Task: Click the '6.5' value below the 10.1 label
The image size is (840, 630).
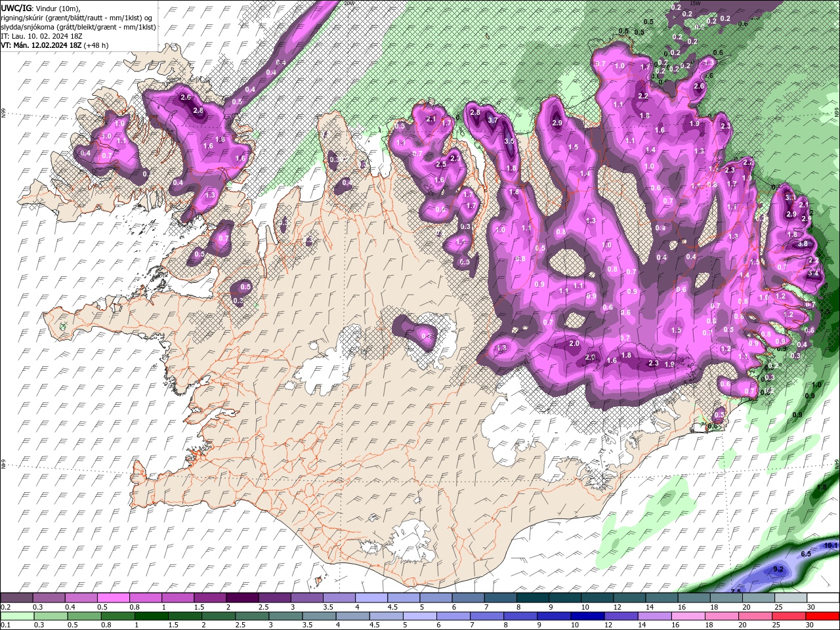Action: pyautogui.click(x=807, y=554)
